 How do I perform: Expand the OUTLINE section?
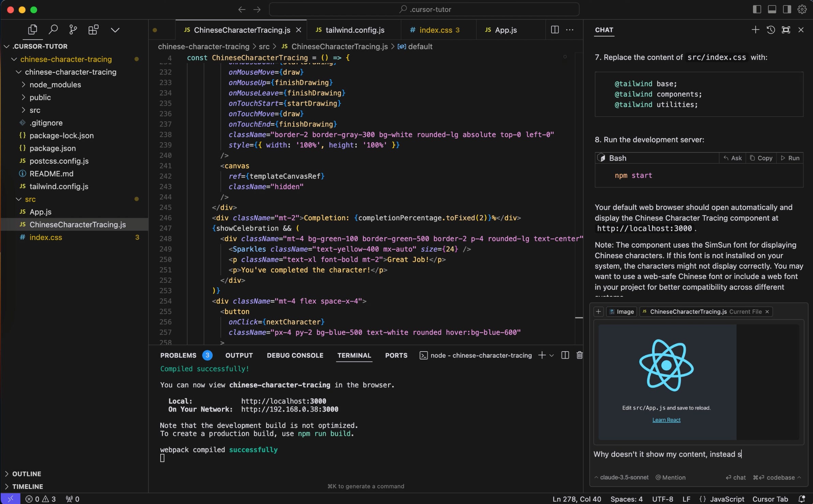pyautogui.click(x=27, y=474)
